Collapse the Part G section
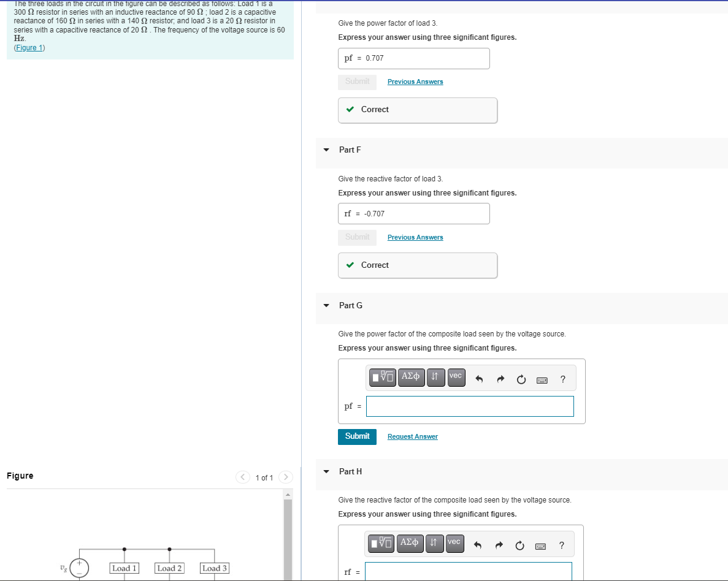 tap(326, 305)
